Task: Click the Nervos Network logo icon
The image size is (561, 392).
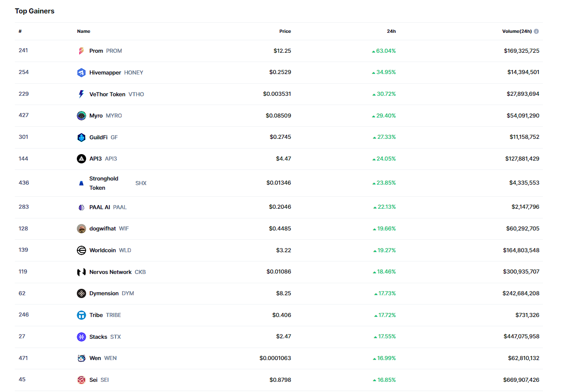Action: (x=81, y=272)
